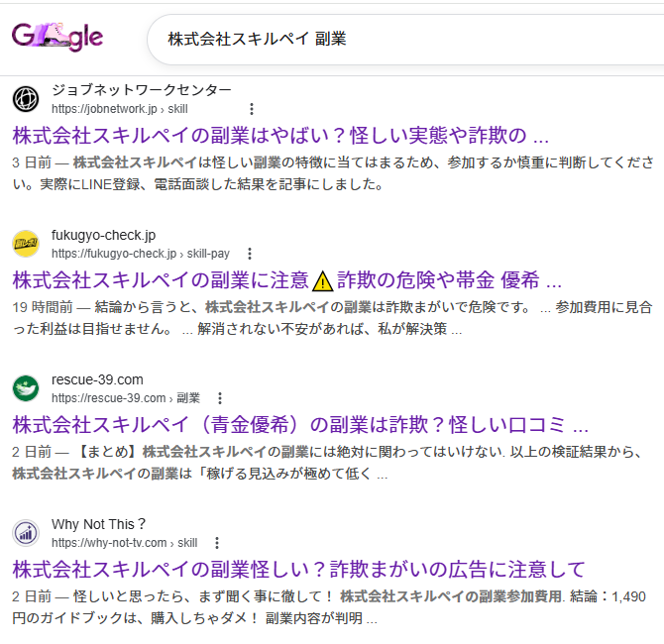Click the green rescue-39.com favicon

tap(26, 388)
